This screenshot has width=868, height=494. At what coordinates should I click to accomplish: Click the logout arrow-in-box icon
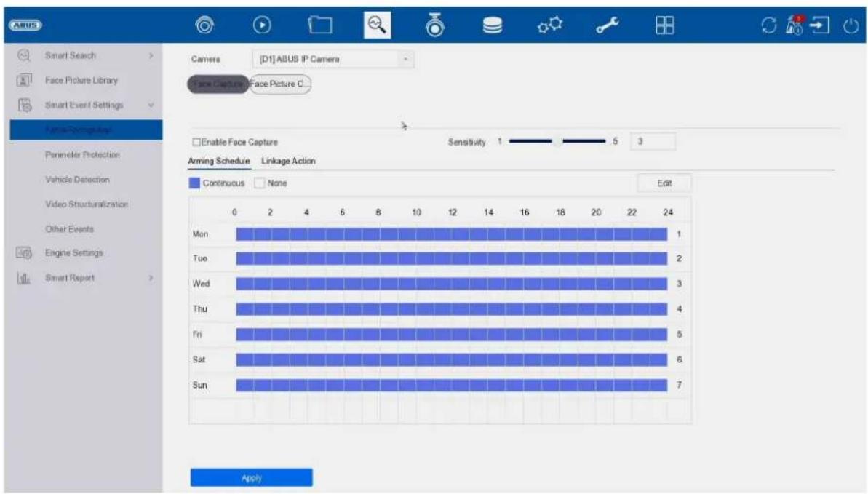820,25
